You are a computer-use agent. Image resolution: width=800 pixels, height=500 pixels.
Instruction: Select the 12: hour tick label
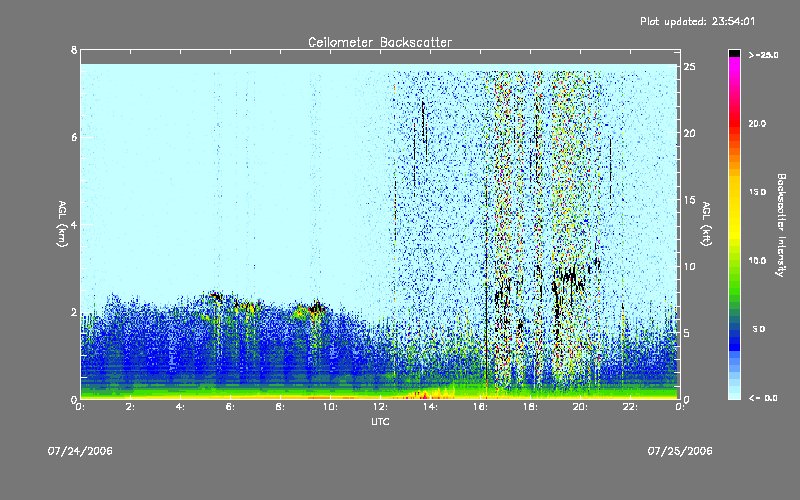click(x=380, y=407)
